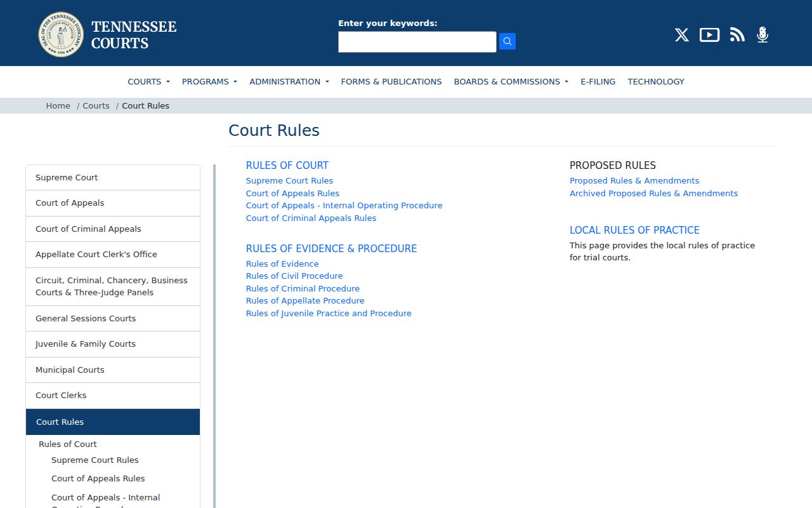Viewport: 812px width, 508px height.
Task: Select Court of Appeals sidebar item
Action: pyautogui.click(x=113, y=203)
